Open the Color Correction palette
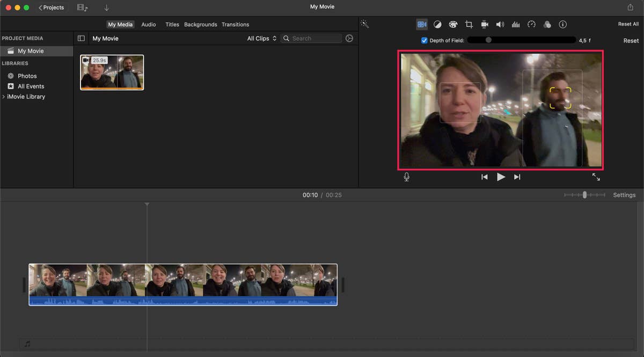The image size is (644, 357). 453,25
